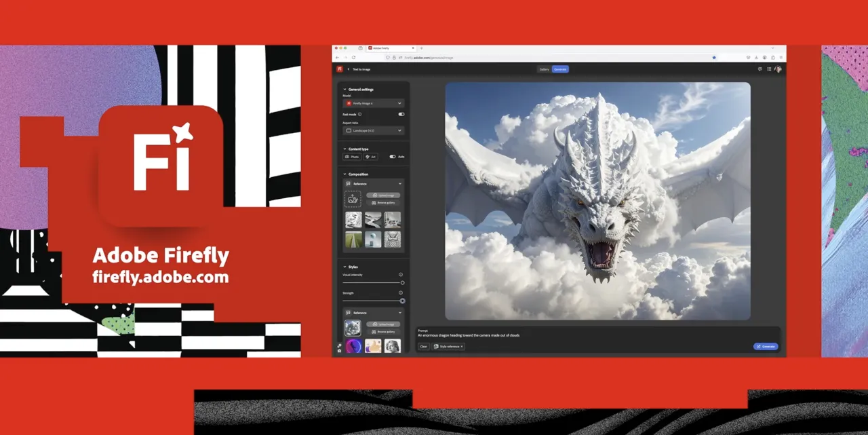Select Photo content type
The height and width of the screenshot is (435, 868).
coord(352,157)
